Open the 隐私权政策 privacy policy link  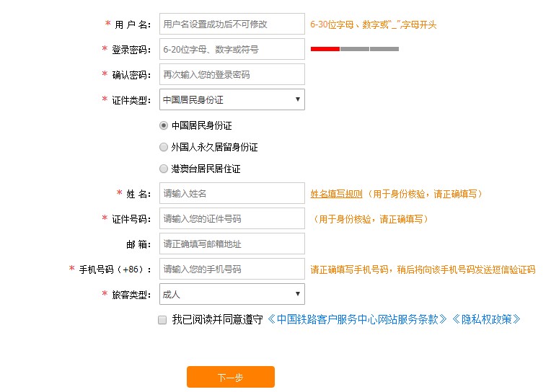tap(487, 319)
